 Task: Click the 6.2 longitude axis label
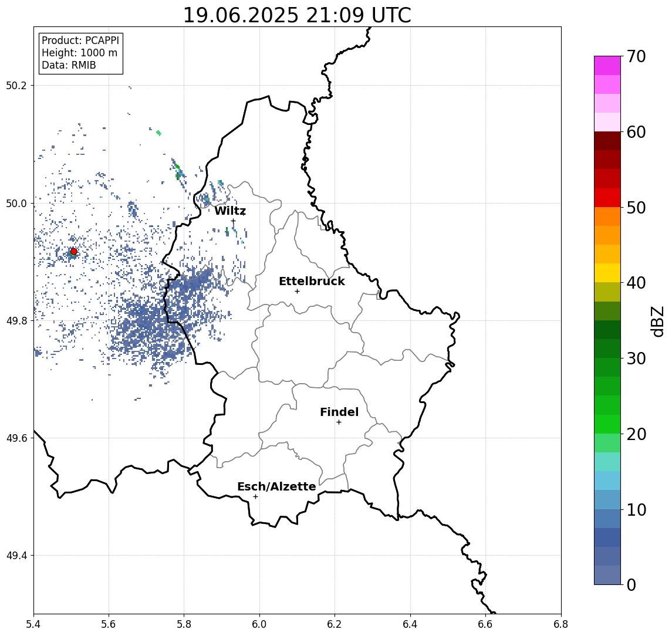pos(335,624)
